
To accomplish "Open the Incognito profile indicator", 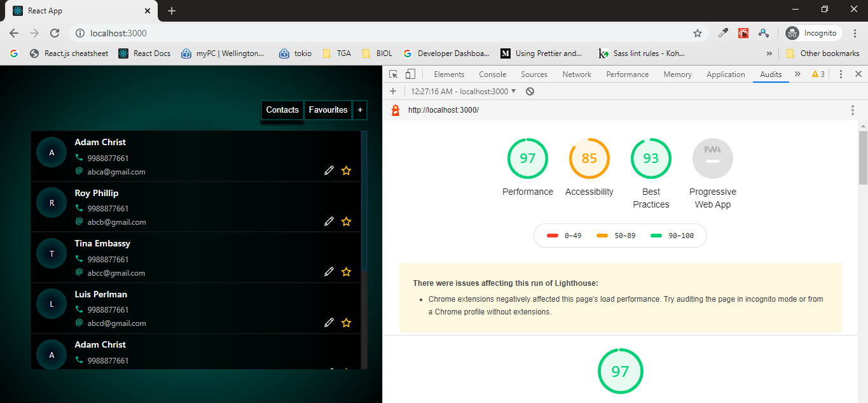I will pos(813,33).
